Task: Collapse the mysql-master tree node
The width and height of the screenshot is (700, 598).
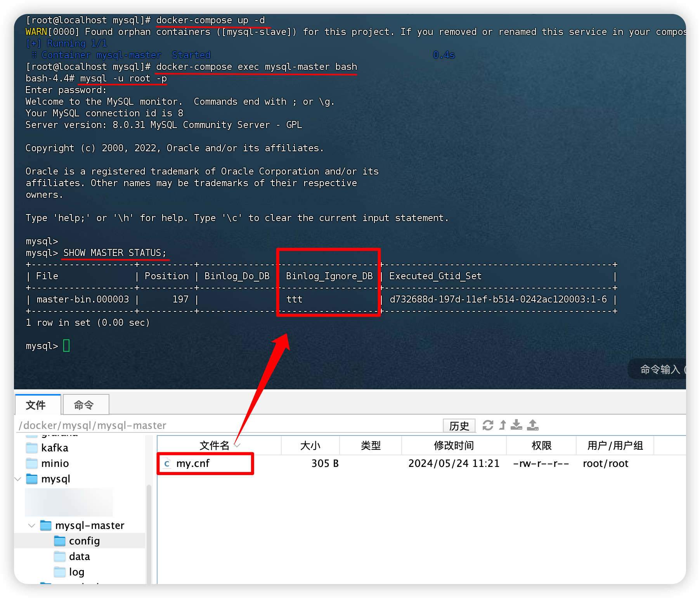Action: coord(32,525)
